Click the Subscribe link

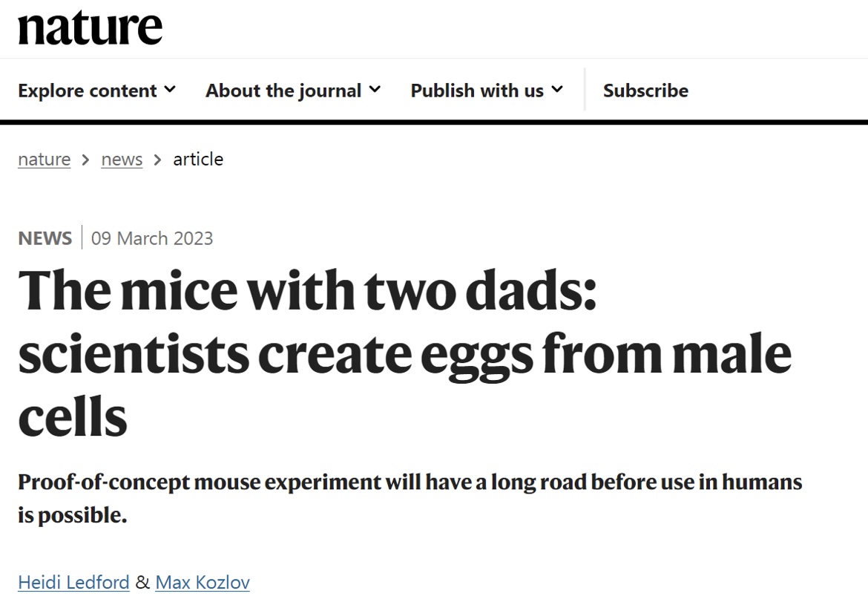645,91
